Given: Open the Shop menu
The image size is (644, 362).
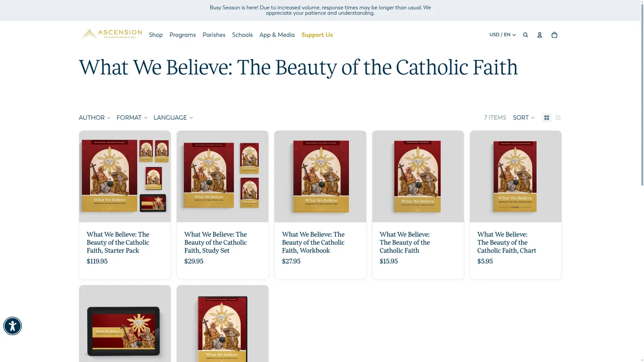Looking at the screenshot, I should point(156,35).
